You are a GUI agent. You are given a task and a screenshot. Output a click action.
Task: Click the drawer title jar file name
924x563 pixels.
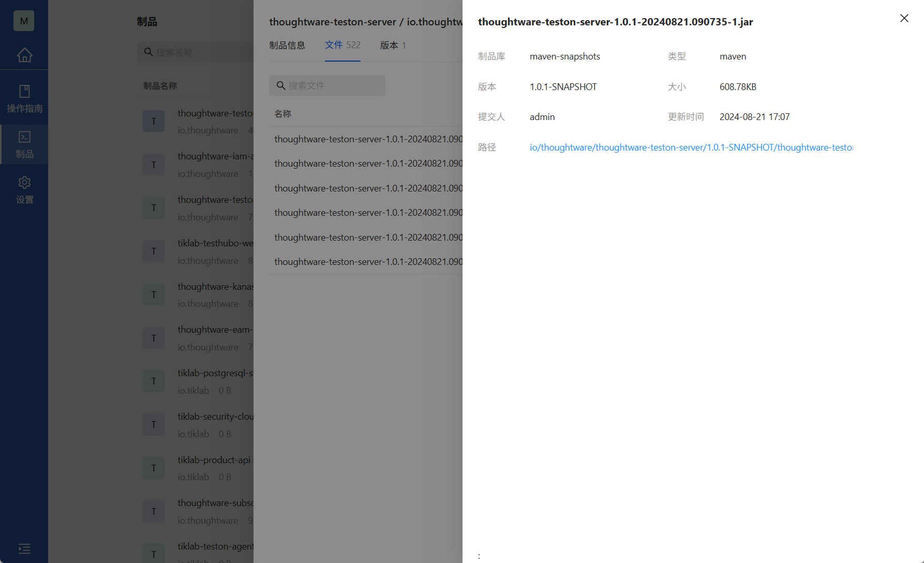pyautogui.click(x=615, y=22)
